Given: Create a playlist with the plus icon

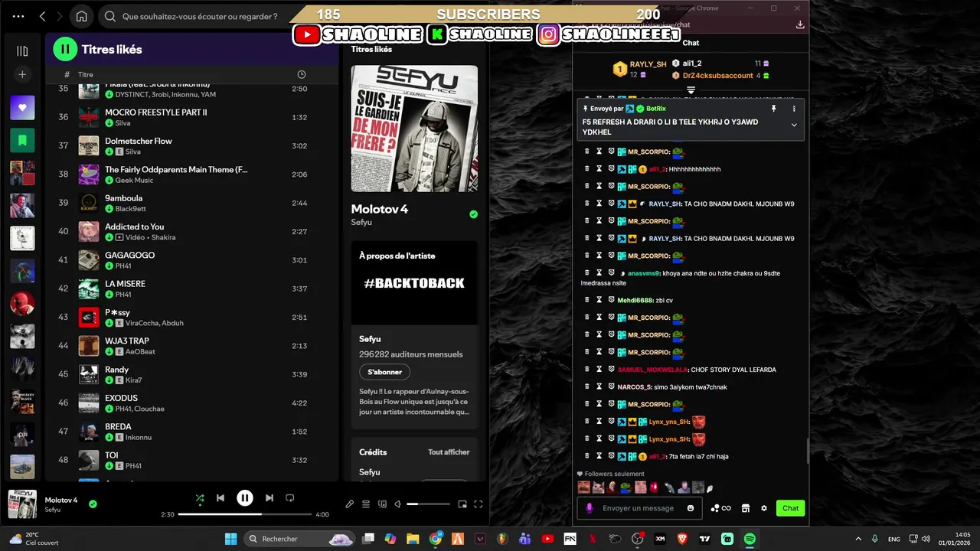Looking at the screenshot, I should [22, 74].
